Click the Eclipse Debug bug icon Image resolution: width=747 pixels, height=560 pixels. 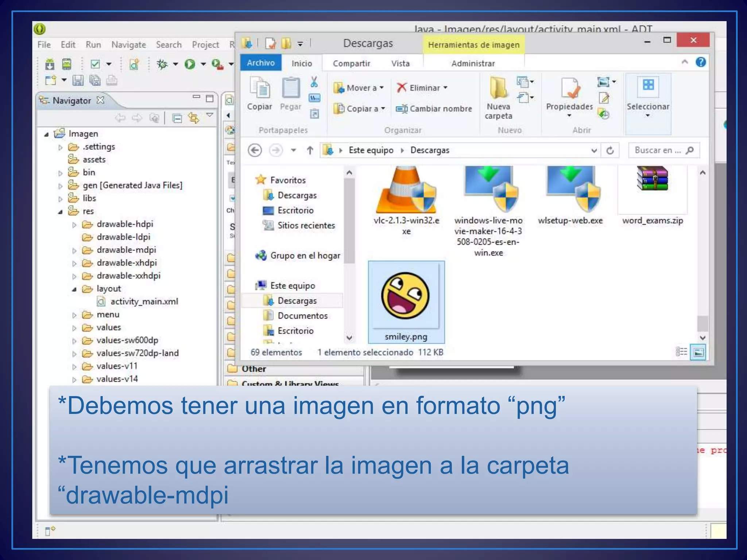click(x=162, y=65)
